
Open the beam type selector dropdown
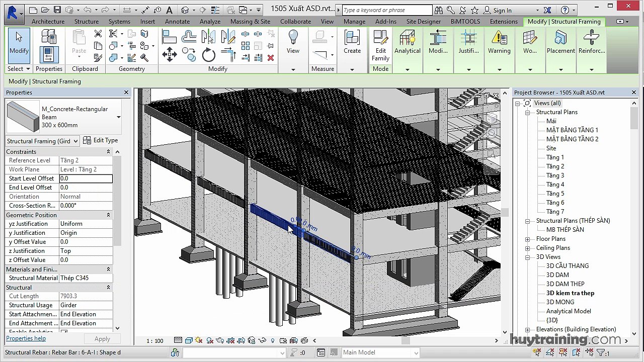click(118, 117)
